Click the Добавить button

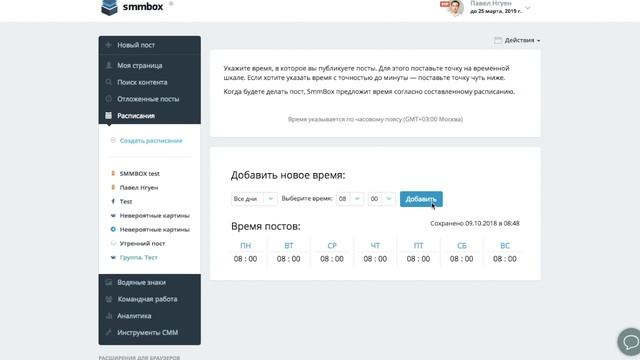(x=421, y=199)
